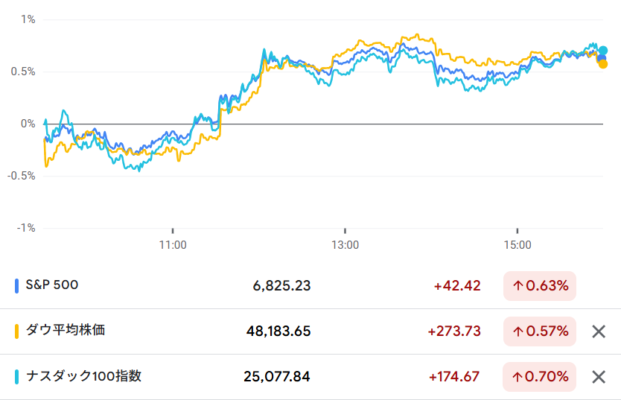Remove the ダウ平均株価 comparison row
Screen dimensions: 621x400
pos(598,331)
